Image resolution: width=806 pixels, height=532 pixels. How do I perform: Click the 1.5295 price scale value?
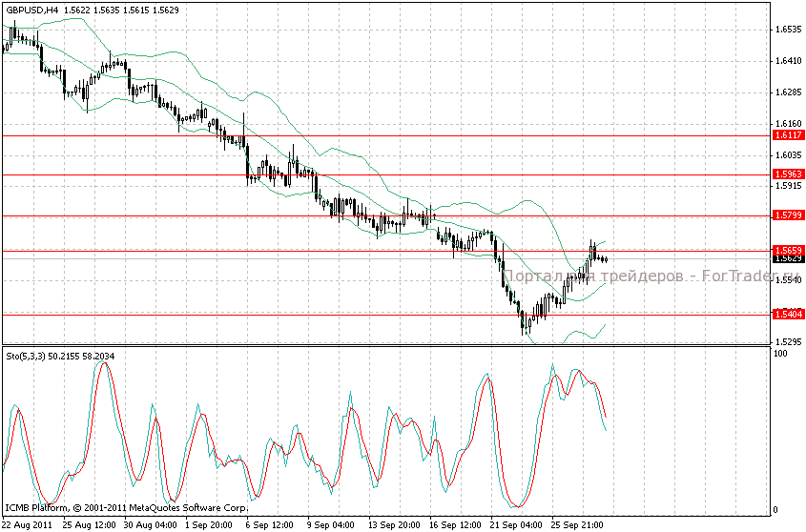(788, 341)
